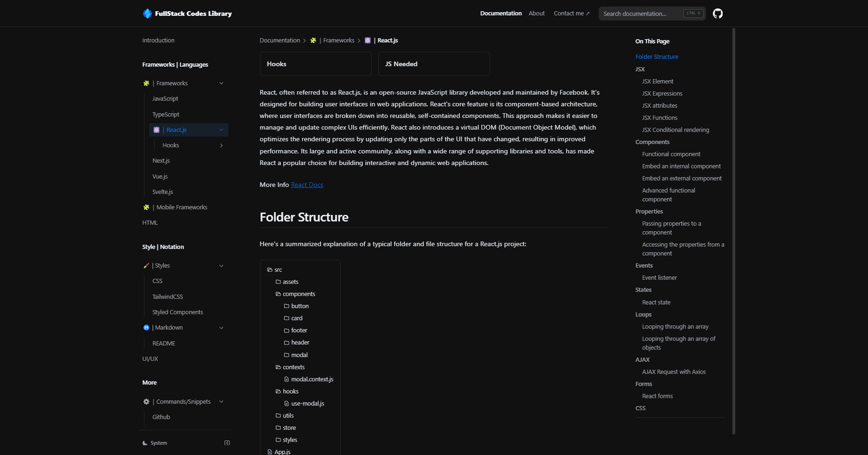Image resolution: width=868 pixels, height=455 pixels.
Task: Follow the React Docs link
Action: pyautogui.click(x=307, y=185)
